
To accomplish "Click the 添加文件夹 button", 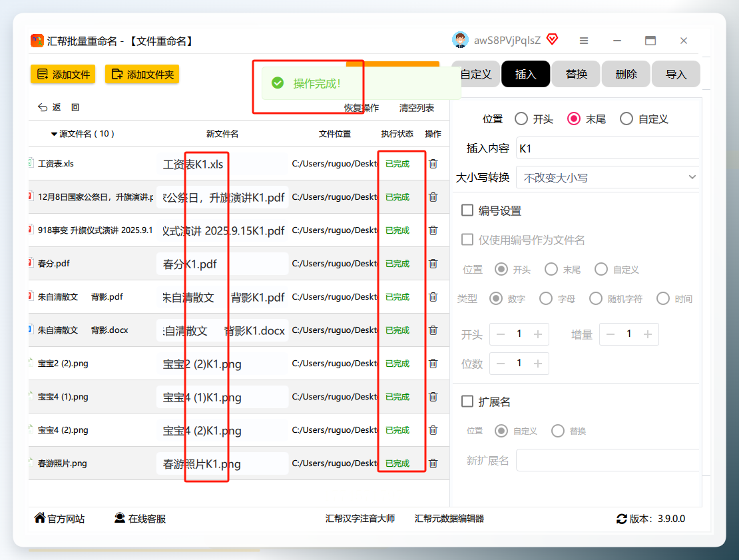I will (x=142, y=75).
